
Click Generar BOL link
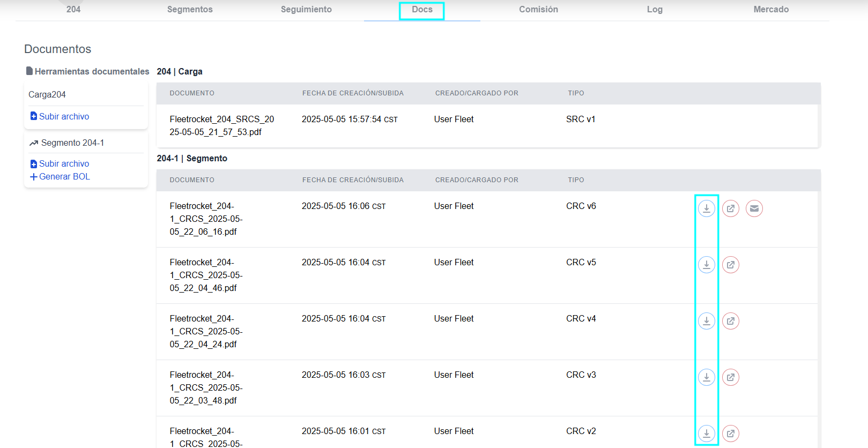tap(60, 176)
